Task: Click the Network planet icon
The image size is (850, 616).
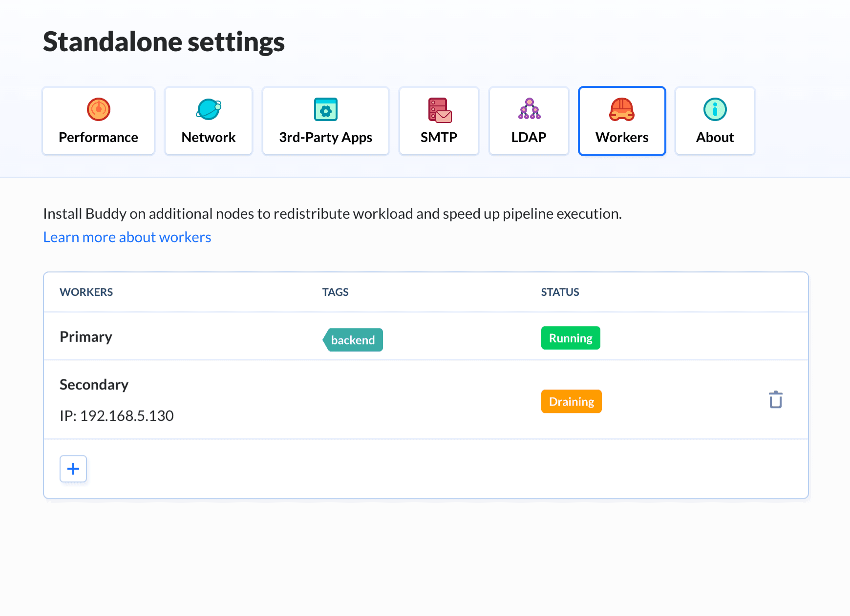Action: 209,109
